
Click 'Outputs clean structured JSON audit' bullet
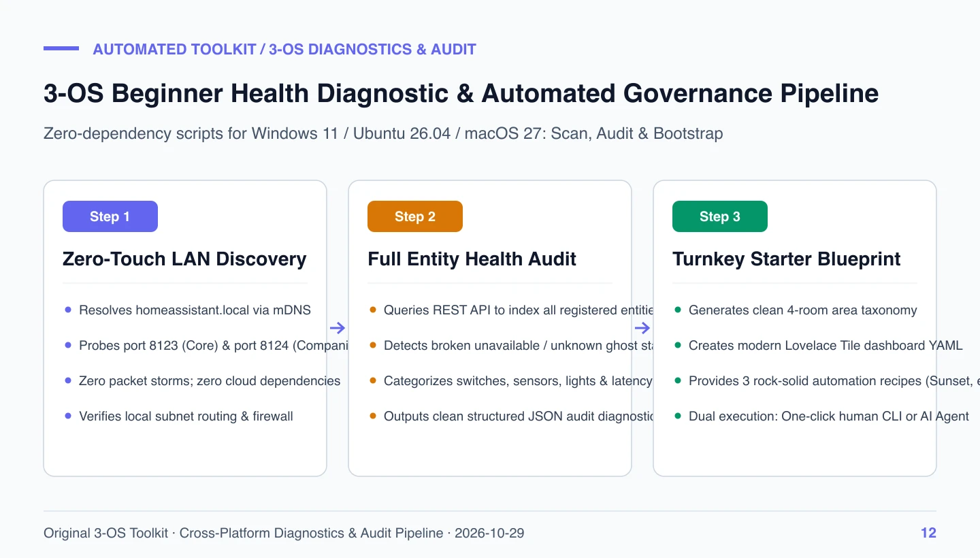519,416
